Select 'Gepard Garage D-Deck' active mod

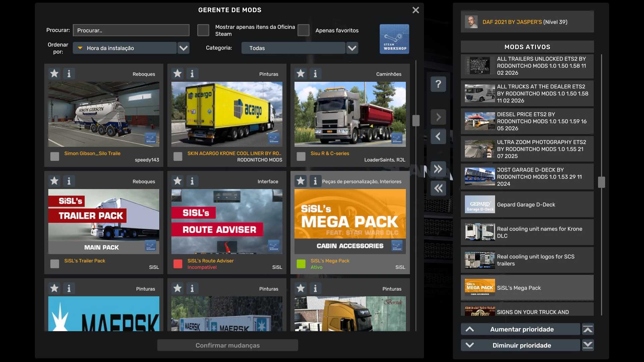(x=527, y=204)
